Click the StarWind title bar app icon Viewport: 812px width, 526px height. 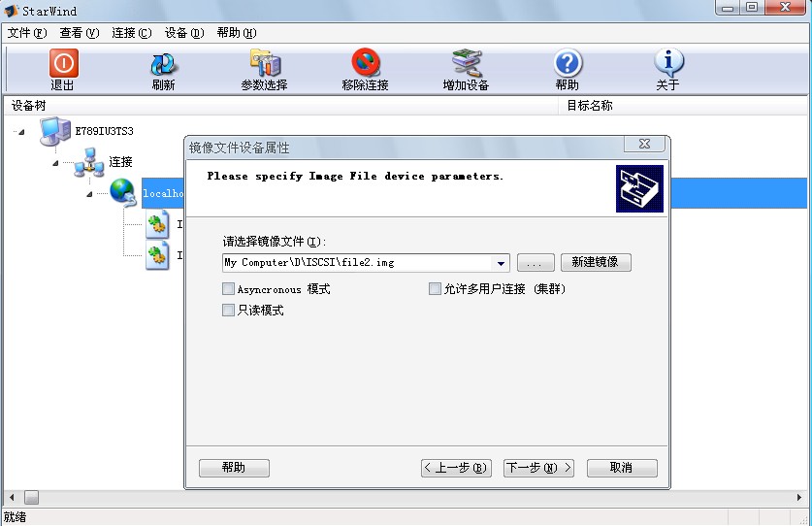[x=11, y=11]
